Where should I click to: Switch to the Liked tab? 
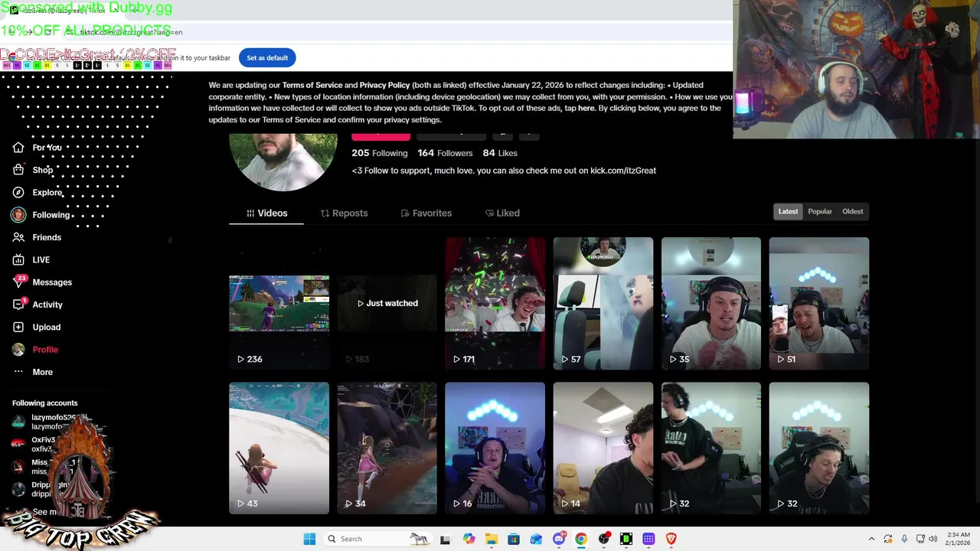502,213
